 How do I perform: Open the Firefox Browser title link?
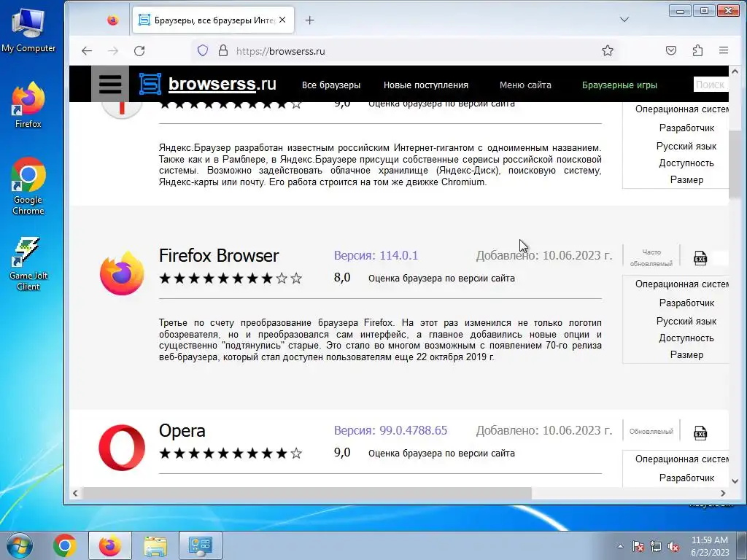tap(219, 256)
